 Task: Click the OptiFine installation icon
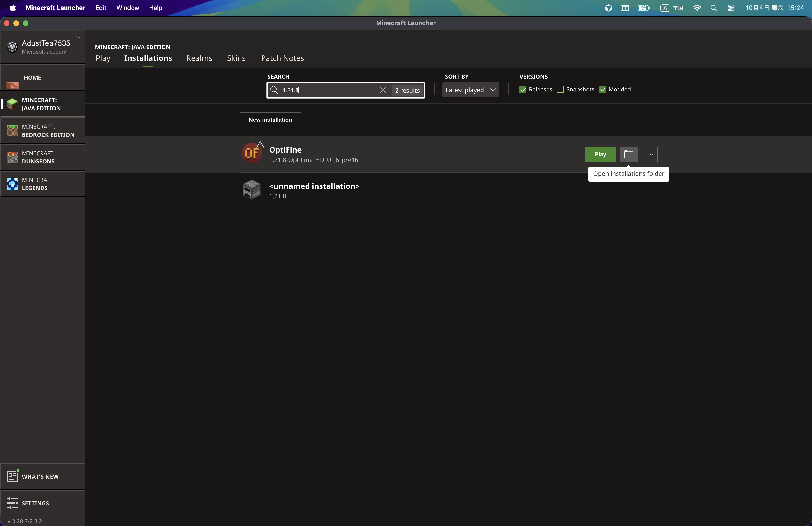[252, 153]
